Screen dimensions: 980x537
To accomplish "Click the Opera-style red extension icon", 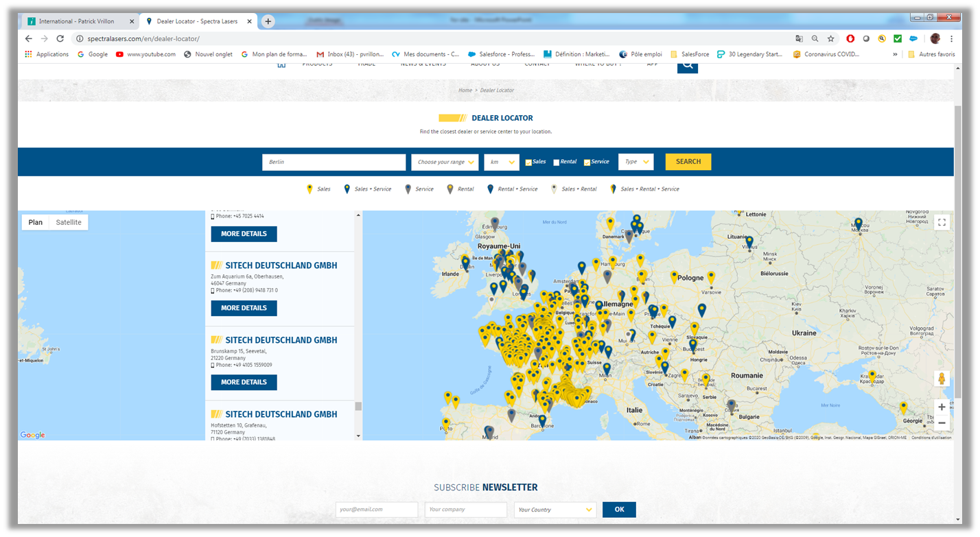I will (x=850, y=38).
